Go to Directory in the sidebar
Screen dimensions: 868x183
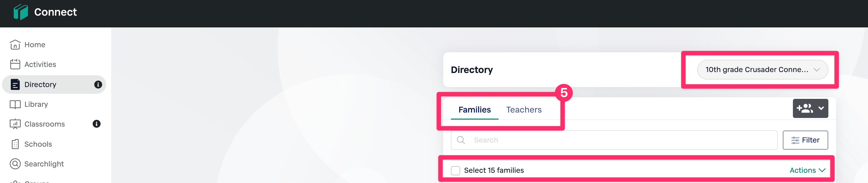[41, 84]
